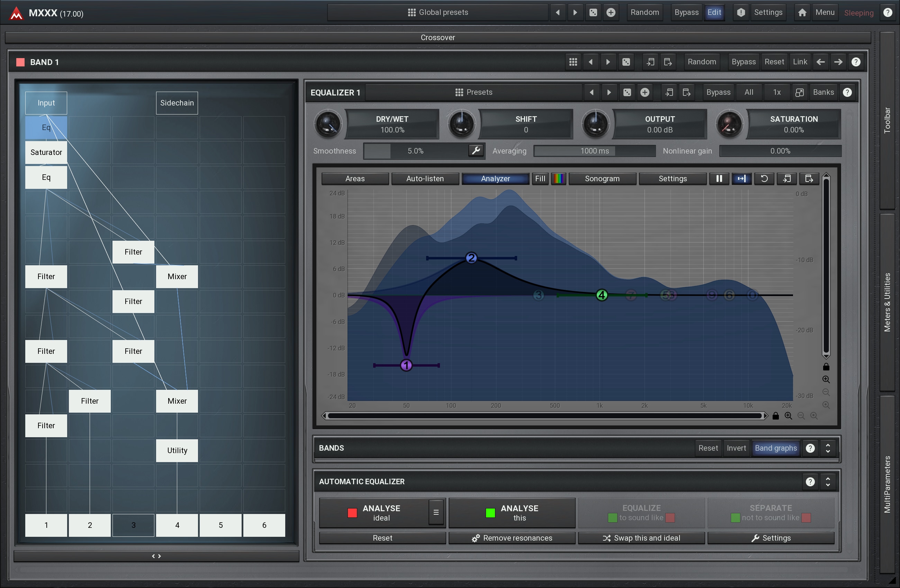Open the Global presets menu
The height and width of the screenshot is (588, 900).
pos(438,12)
